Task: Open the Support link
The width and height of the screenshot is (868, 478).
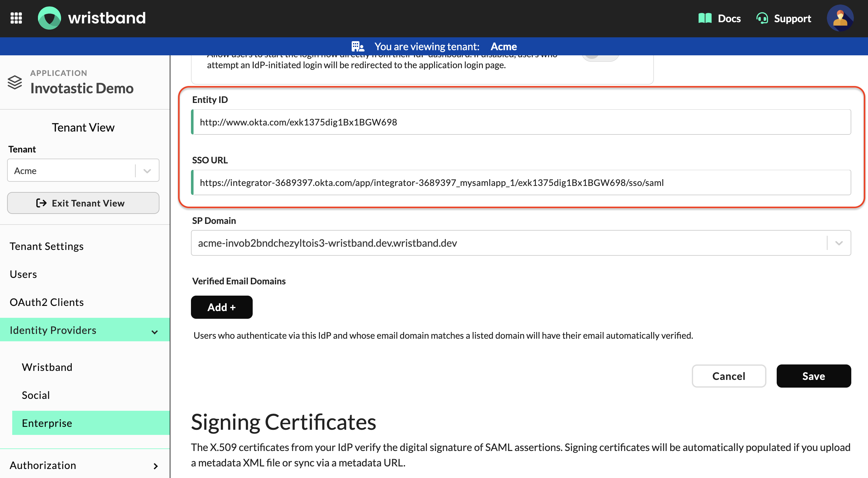Action: 792,19
